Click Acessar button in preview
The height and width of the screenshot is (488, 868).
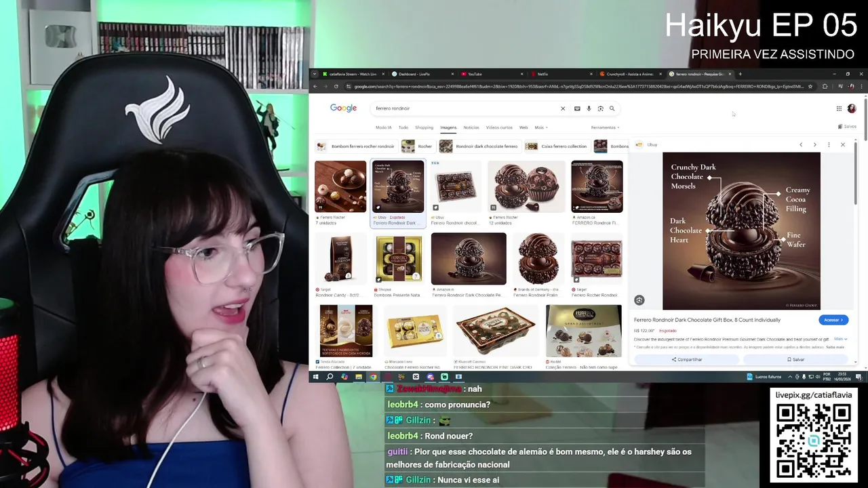[x=833, y=320]
